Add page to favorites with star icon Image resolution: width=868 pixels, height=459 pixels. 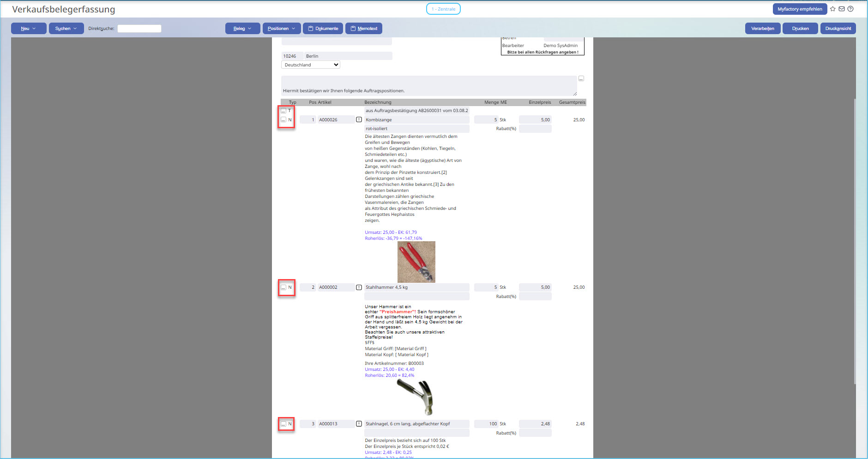pyautogui.click(x=833, y=9)
